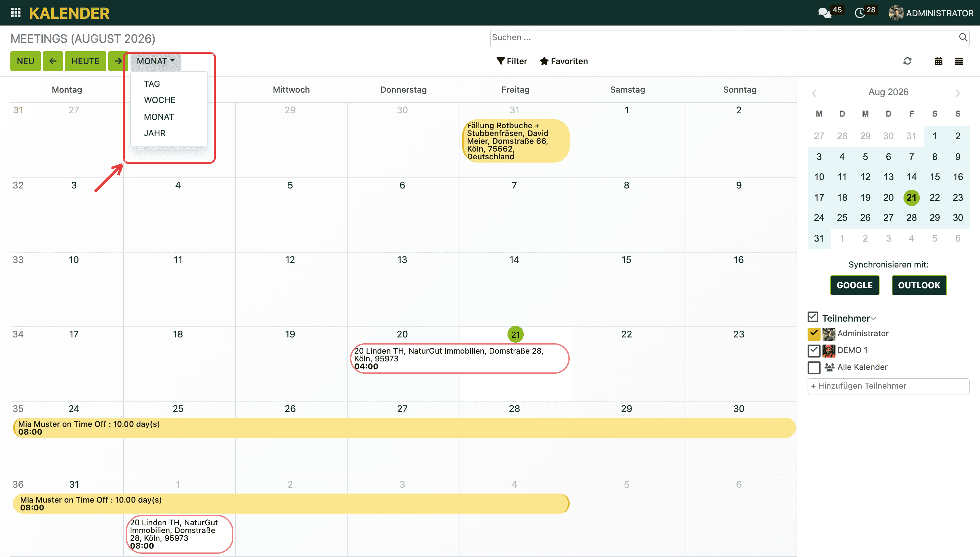This screenshot has height=557, width=980.
Task: Open Favoriten star menu
Action: point(564,61)
